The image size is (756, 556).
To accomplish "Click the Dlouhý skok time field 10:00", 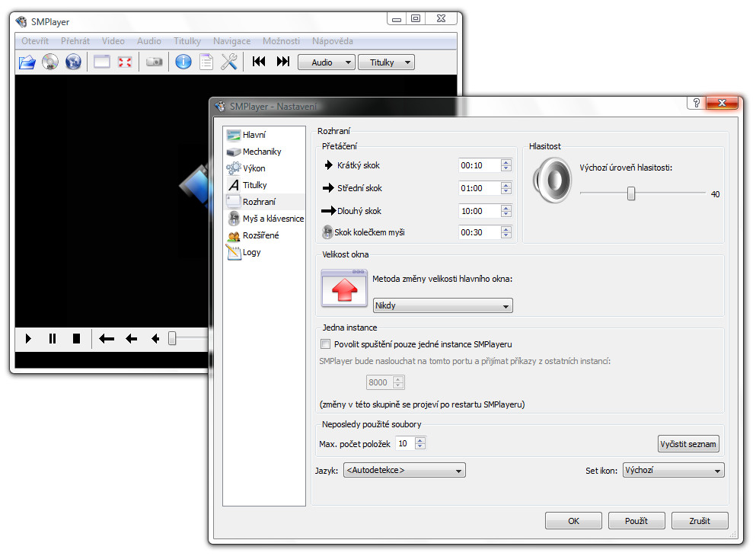I will pos(479,211).
